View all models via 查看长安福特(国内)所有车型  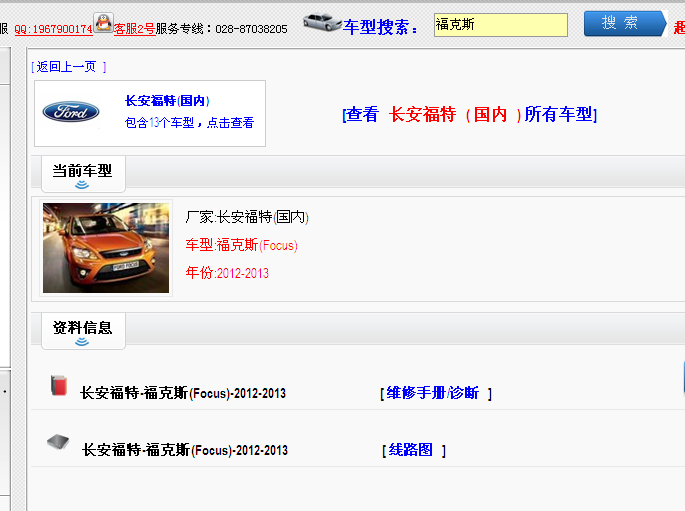[470, 114]
